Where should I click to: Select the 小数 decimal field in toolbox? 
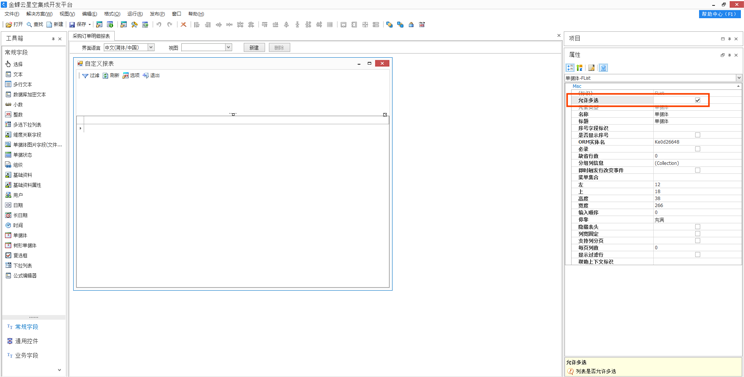coord(14,104)
